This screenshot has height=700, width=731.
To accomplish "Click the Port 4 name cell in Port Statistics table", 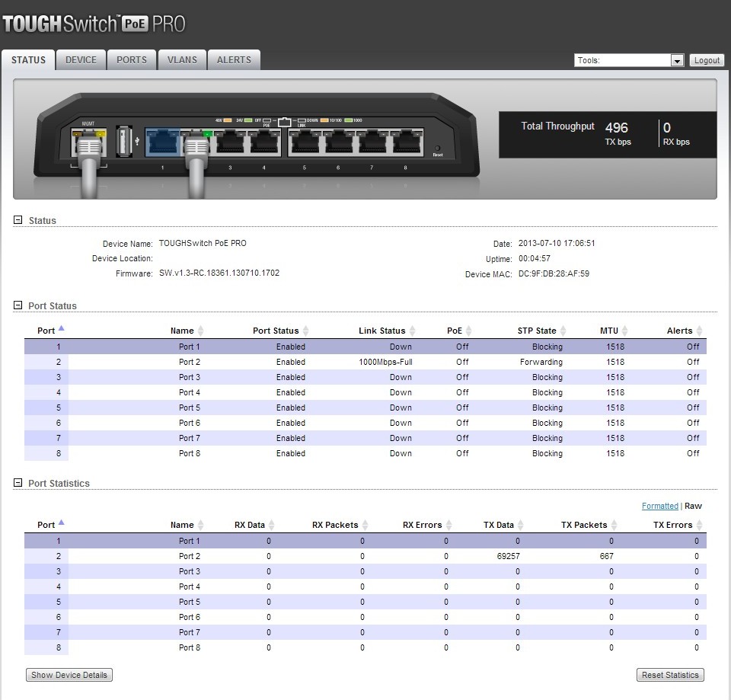I will click(x=190, y=587).
